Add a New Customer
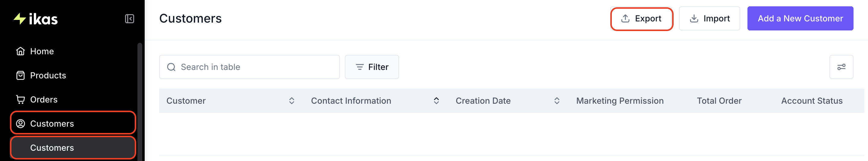868x161 pixels. coord(800,18)
